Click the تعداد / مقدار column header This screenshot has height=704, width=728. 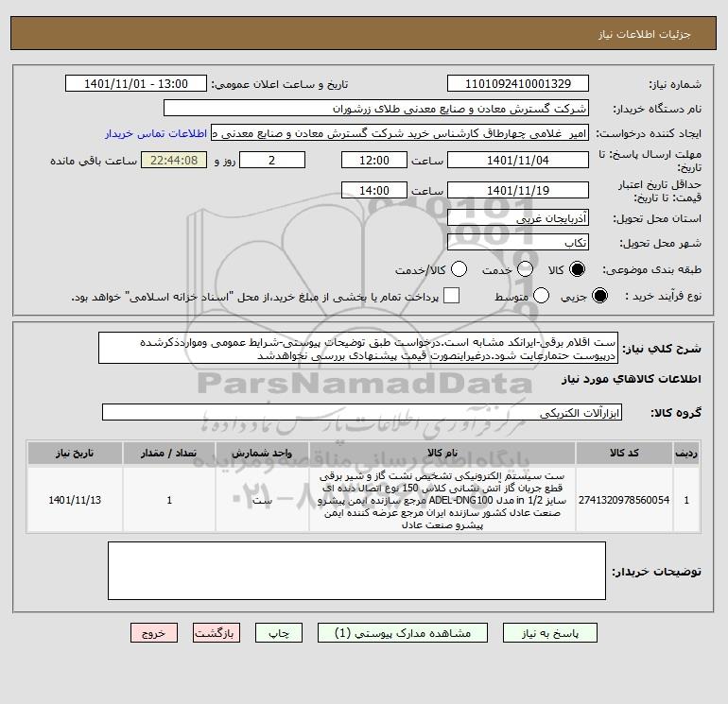[169, 453]
